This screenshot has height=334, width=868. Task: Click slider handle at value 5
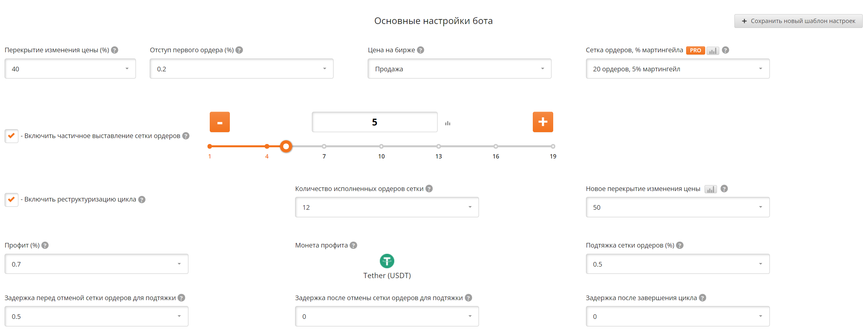click(x=286, y=146)
